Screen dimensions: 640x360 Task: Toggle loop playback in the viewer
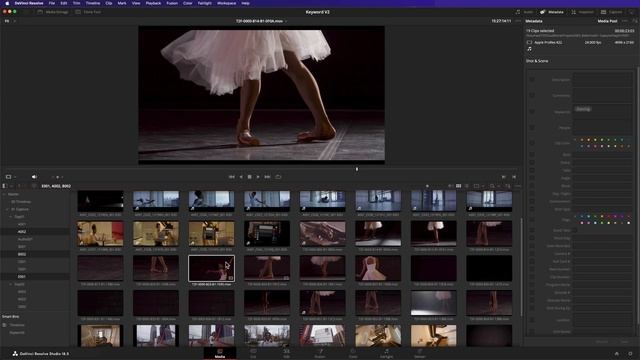278,177
